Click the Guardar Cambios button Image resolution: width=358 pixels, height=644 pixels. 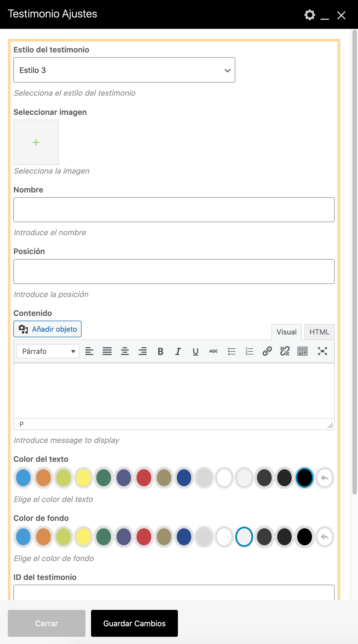[134, 623]
